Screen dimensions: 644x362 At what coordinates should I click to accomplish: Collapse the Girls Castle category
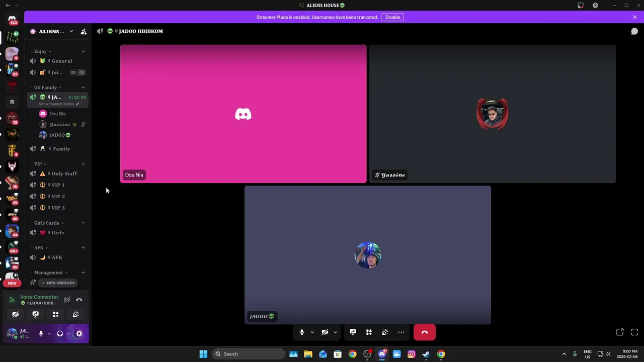coord(48,223)
